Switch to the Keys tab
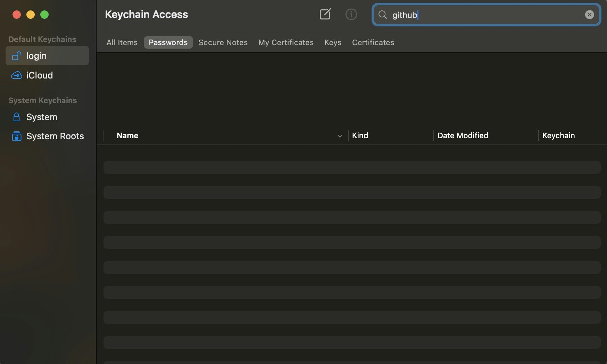 (332, 42)
